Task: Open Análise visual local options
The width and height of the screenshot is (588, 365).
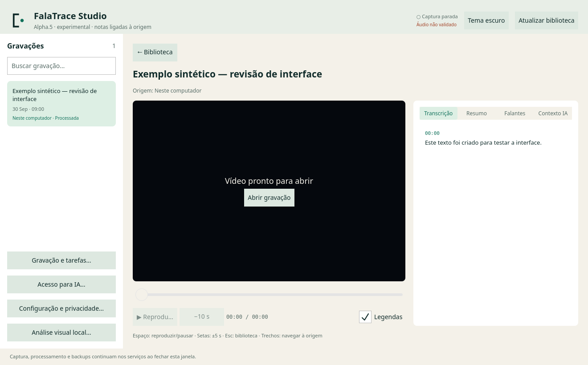Action: 61,333
